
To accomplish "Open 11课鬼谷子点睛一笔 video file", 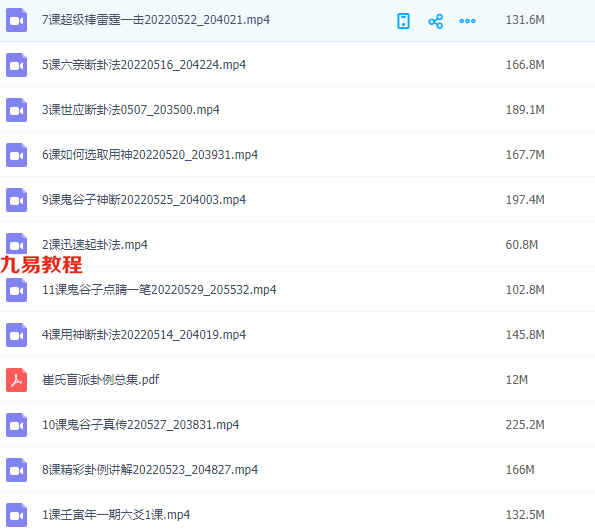I will [159, 290].
